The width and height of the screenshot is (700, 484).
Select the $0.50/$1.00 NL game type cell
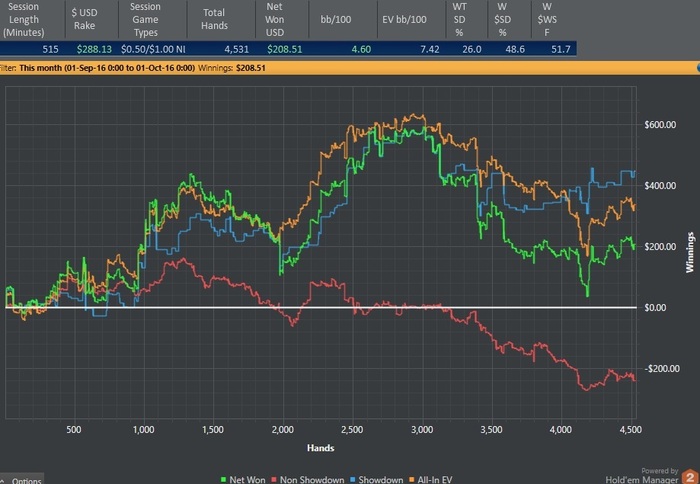(x=153, y=49)
